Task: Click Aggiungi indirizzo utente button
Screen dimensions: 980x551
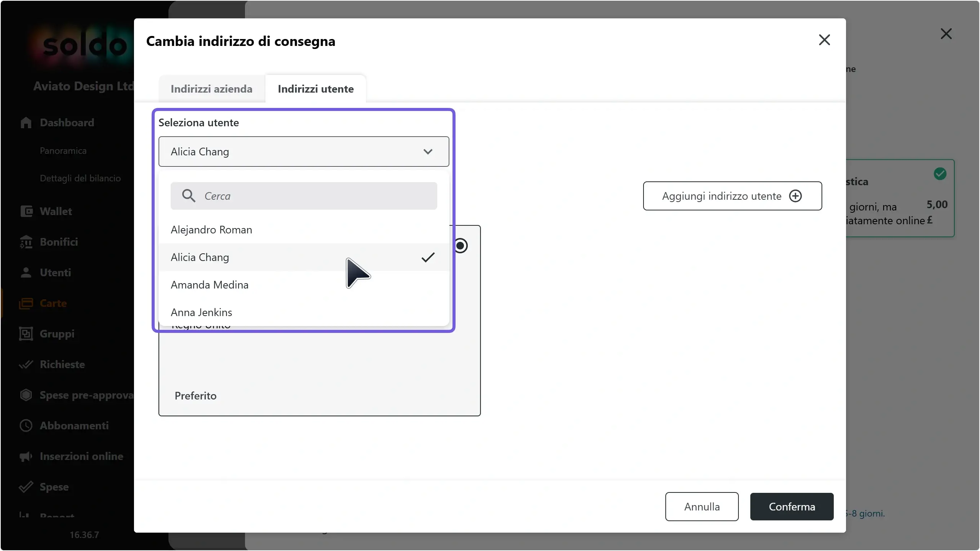Action: tap(732, 196)
